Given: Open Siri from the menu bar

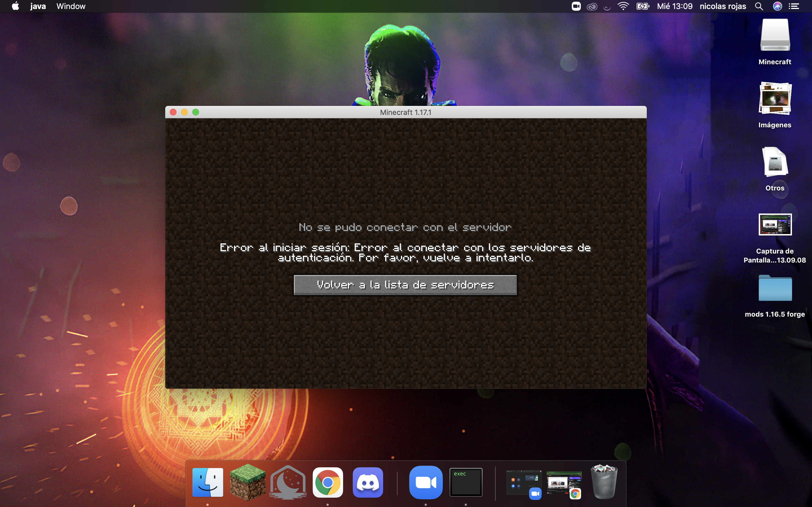Looking at the screenshot, I should [777, 6].
